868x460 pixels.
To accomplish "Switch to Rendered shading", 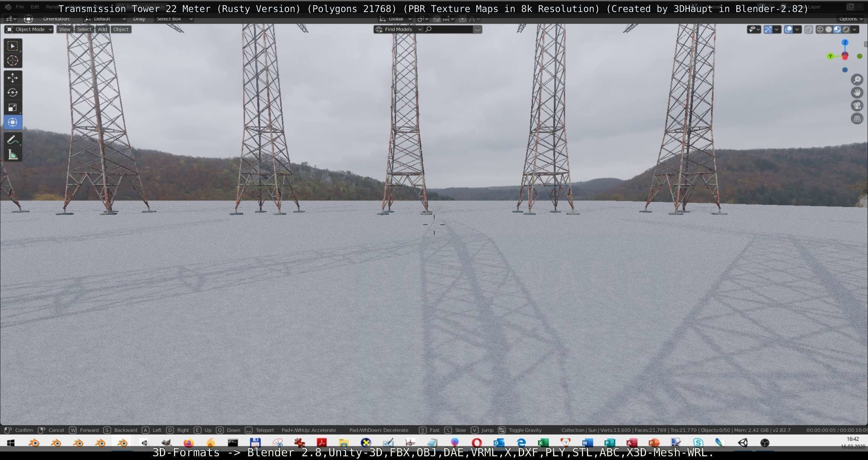I will [846, 29].
